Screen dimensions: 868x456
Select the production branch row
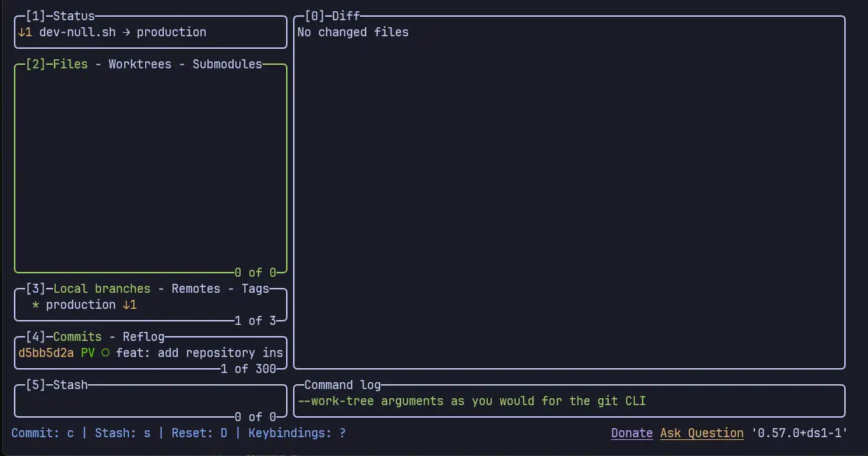151,305
